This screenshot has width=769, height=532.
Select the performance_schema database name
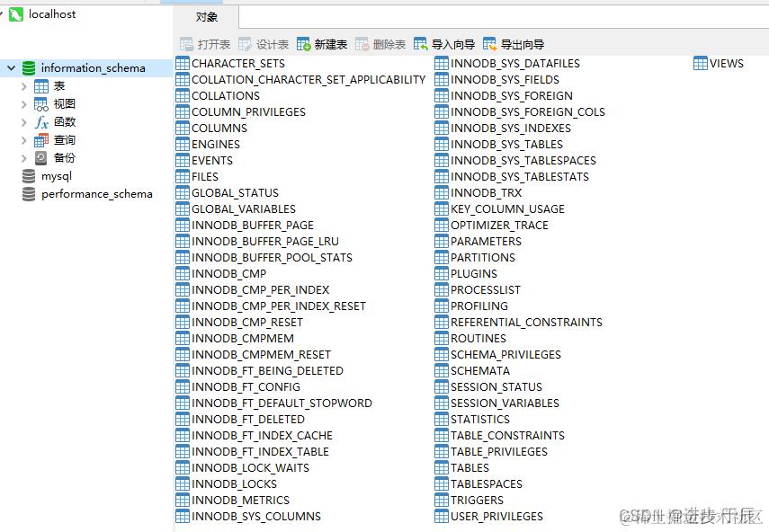[x=96, y=194]
